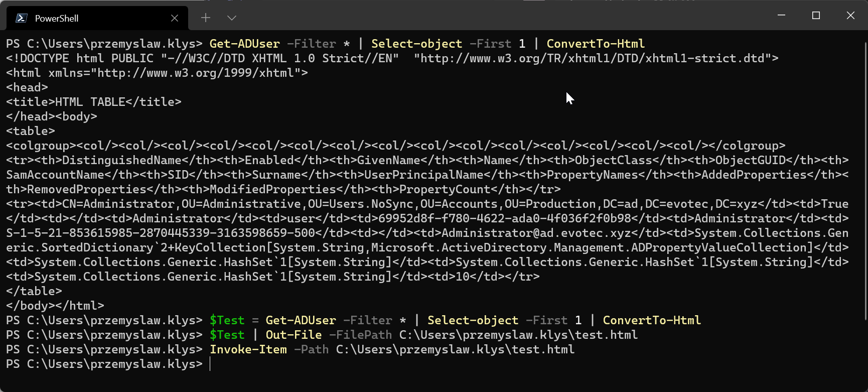
Task: Click the HTML TABLE title line
Action: (94, 102)
